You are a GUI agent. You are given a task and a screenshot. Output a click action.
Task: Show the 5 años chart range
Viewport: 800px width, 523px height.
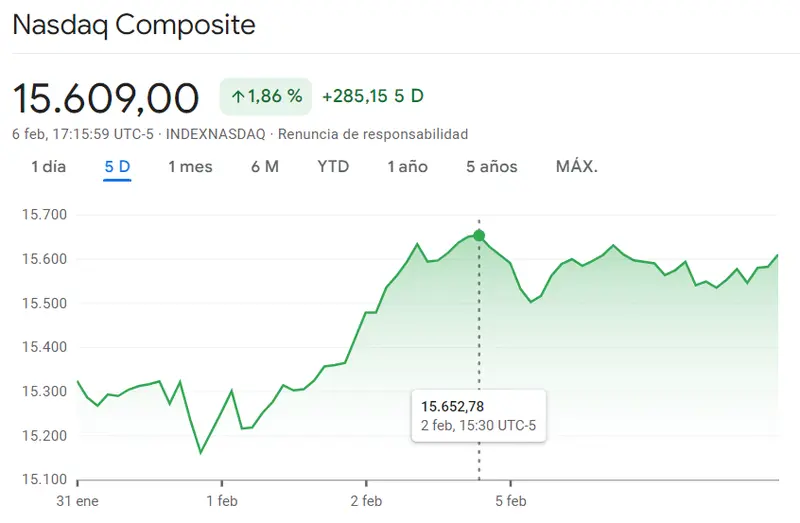point(492,167)
